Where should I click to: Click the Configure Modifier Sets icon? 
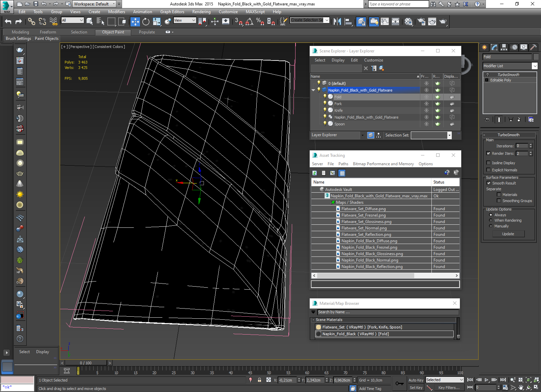[x=531, y=119]
